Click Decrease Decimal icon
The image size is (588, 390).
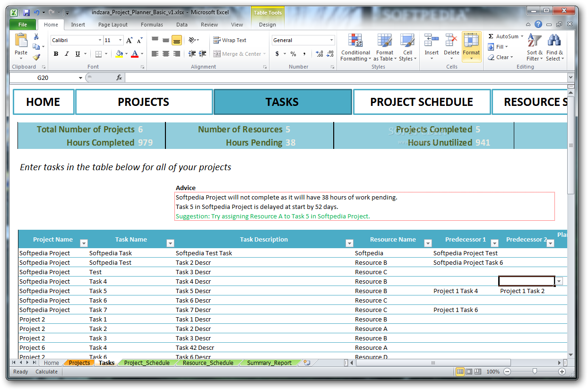[x=330, y=54]
